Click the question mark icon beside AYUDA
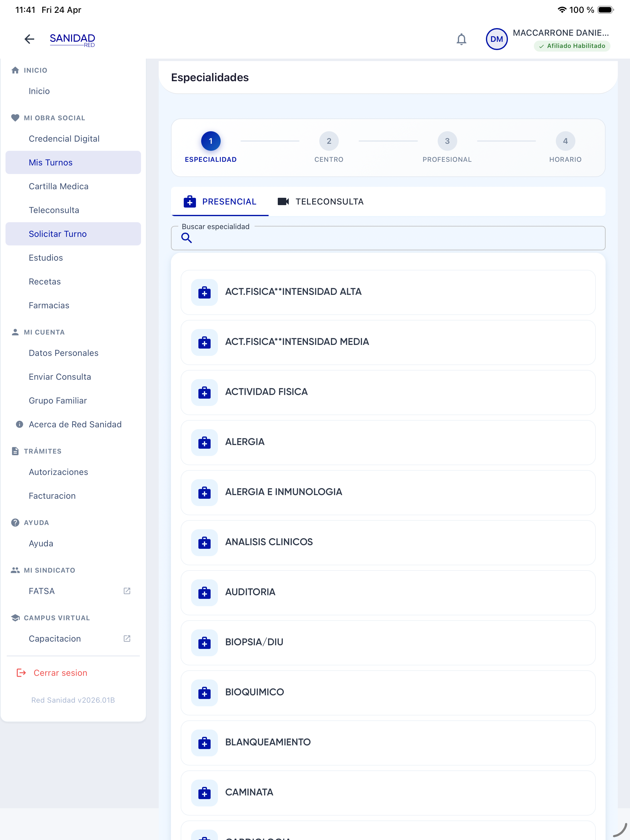The image size is (630, 840). click(15, 523)
